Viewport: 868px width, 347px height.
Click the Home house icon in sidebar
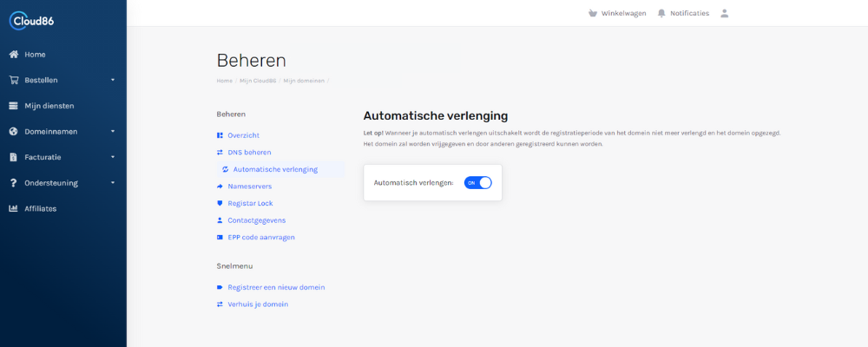coord(13,54)
